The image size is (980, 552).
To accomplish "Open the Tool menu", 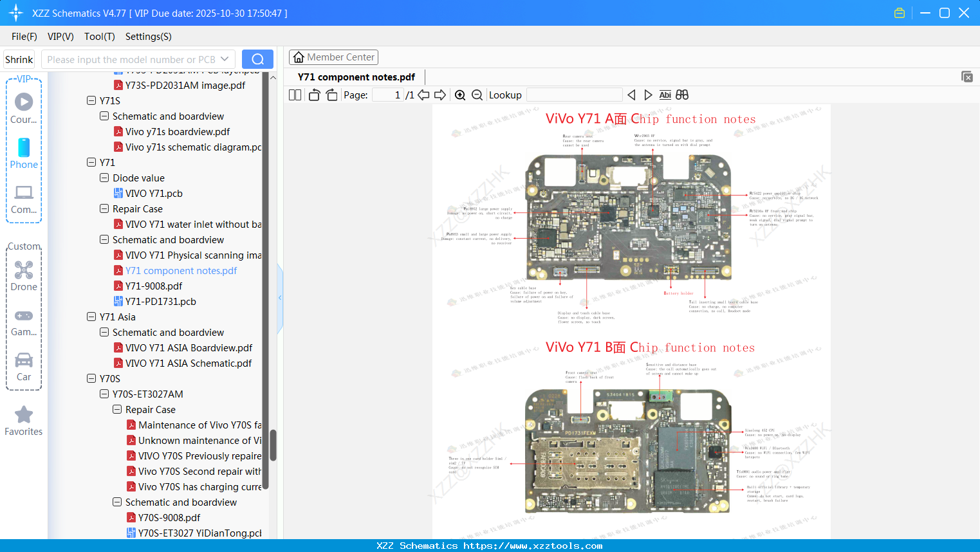I will 99,37.
